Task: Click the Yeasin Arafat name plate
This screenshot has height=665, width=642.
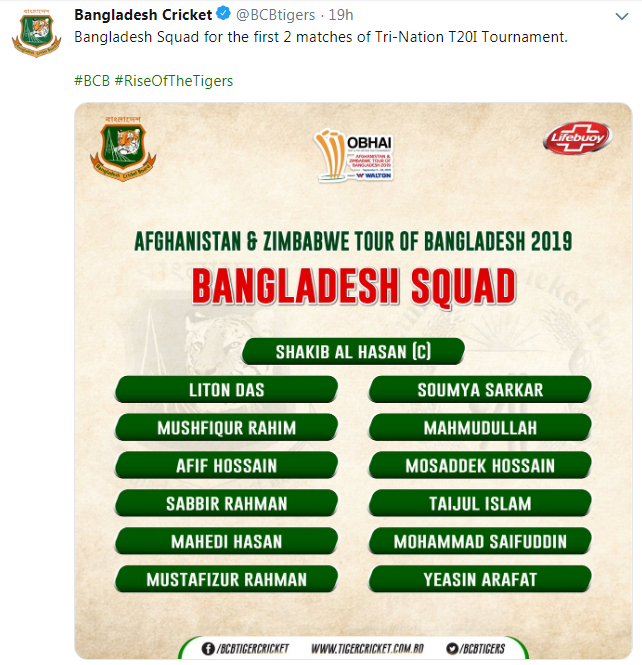Action: pyautogui.click(x=480, y=579)
